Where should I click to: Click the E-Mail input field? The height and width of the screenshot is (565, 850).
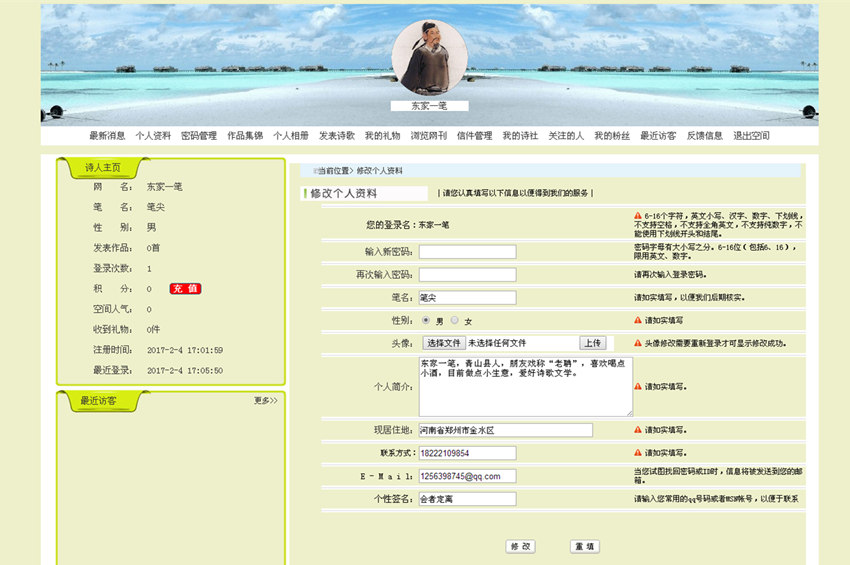click(467, 476)
